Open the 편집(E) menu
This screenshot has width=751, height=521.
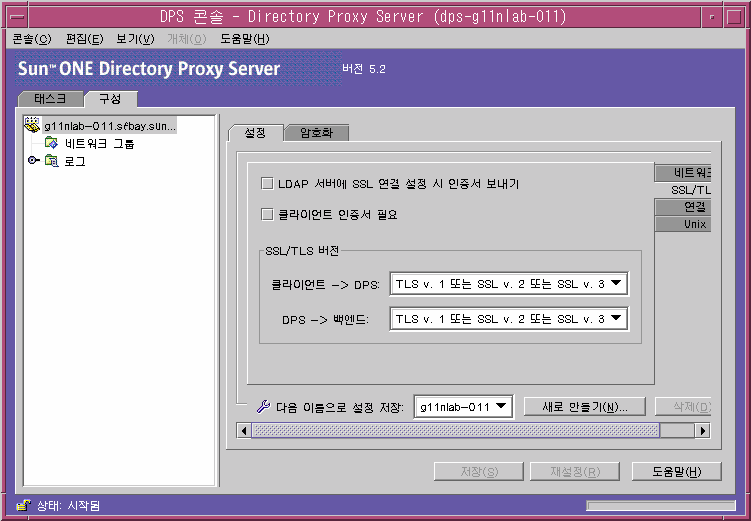(x=84, y=39)
